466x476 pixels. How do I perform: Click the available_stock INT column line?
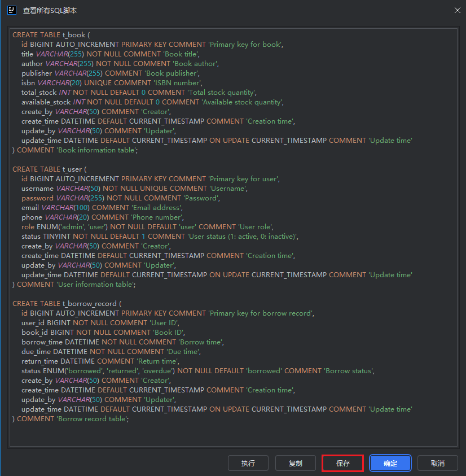(152, 102)
